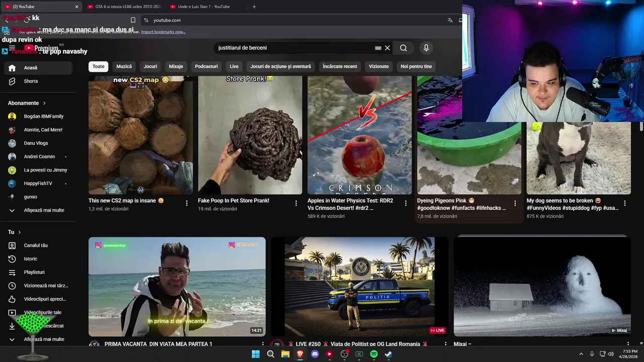
Task: Open translate page icon in address bar
Action: click(x=450, y=20)
